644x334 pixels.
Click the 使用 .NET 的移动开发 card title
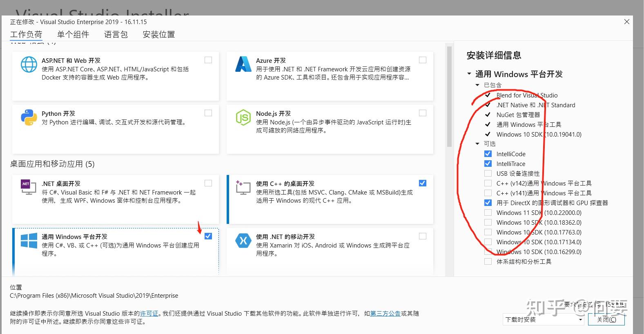coord(285,237)
